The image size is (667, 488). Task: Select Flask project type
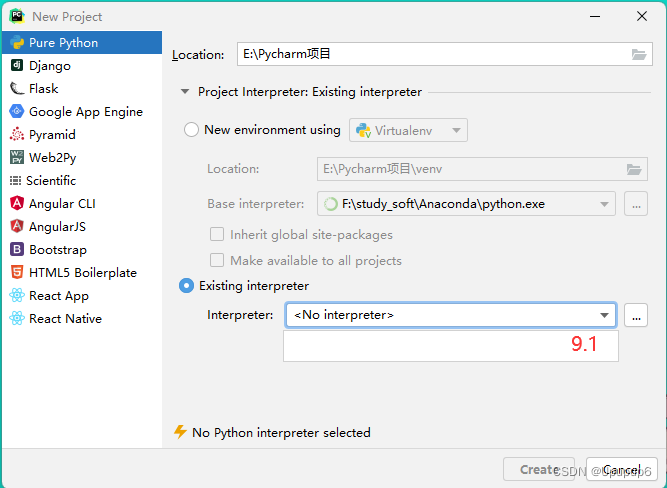coord(82,88)
